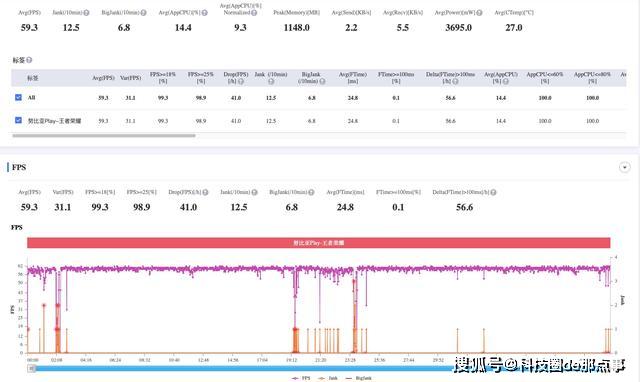
Task: Collapse the FPS section with arrow button
Action: point(624,167)
